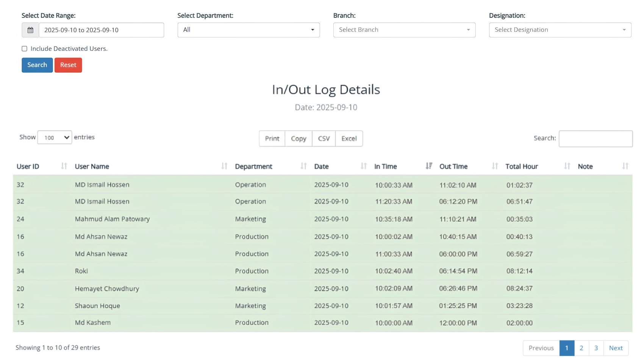Enable Include Deactivated Users checkbox
Viewport: 644px width, 362px height.
[x=25, y=48]
